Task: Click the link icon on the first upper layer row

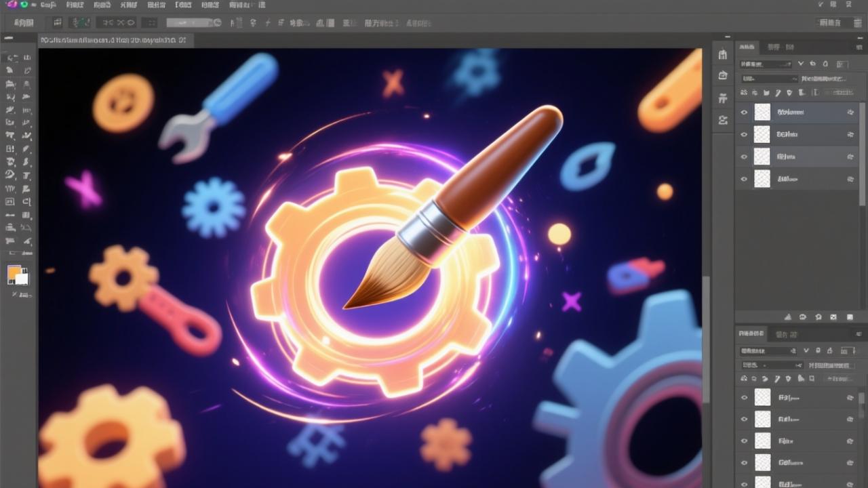Action: [850, 113]
